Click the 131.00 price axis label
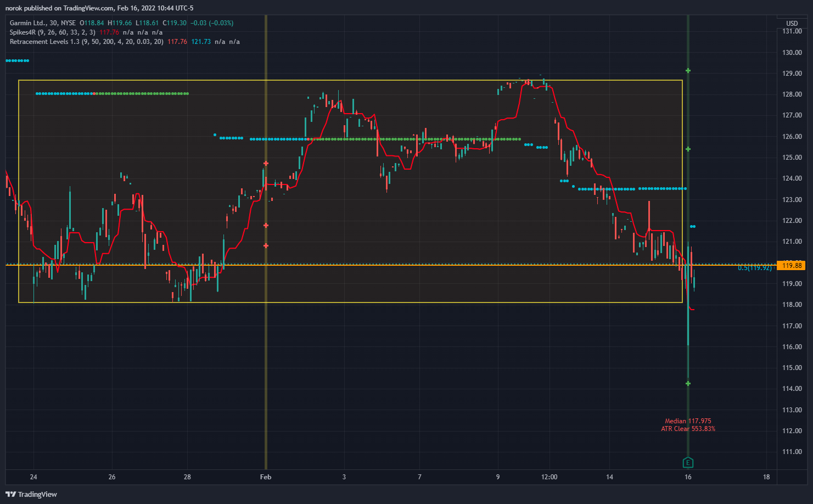The image size is (813, 504). point(792,31)
